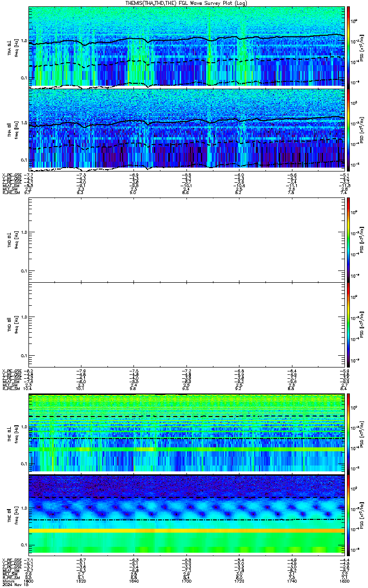Image resolution: width=368 pixels, height=588 pixels.
Task: Click the R_RE_SM value 9.7 under THA
Action: 28,194
